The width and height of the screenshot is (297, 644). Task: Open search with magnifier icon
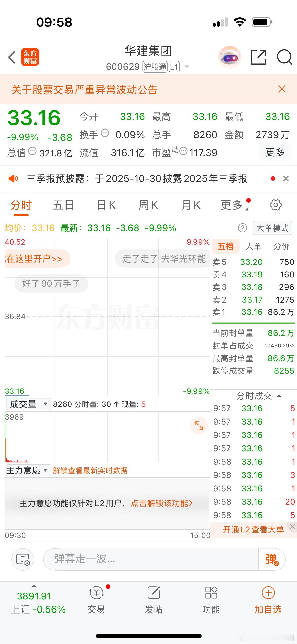pos(284,57)
